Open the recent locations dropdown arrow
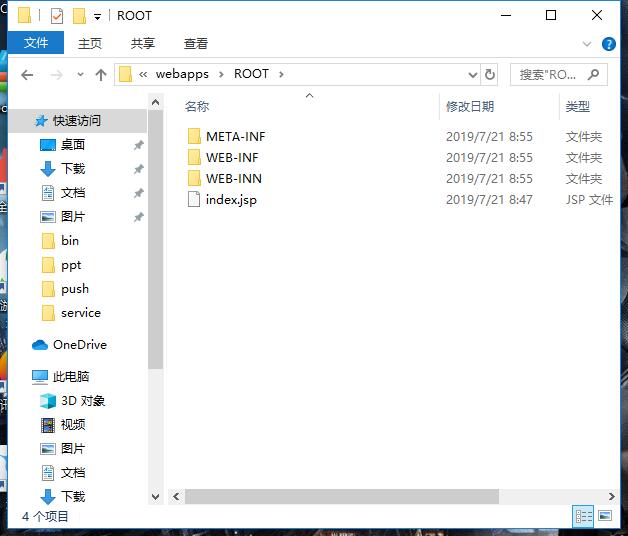 (x=80, y=75)
